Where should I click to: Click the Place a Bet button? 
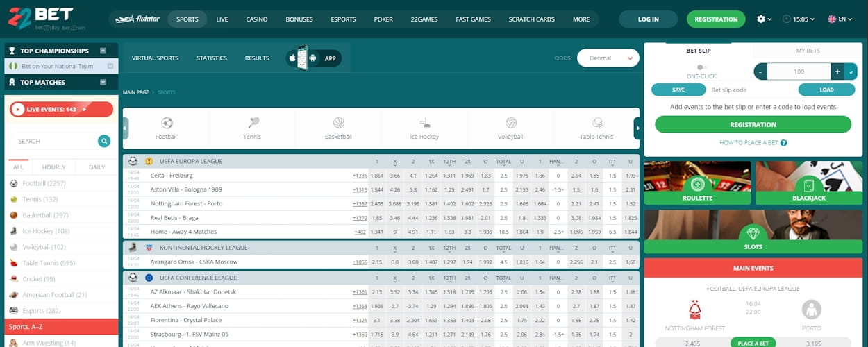[x=753, y=343]
